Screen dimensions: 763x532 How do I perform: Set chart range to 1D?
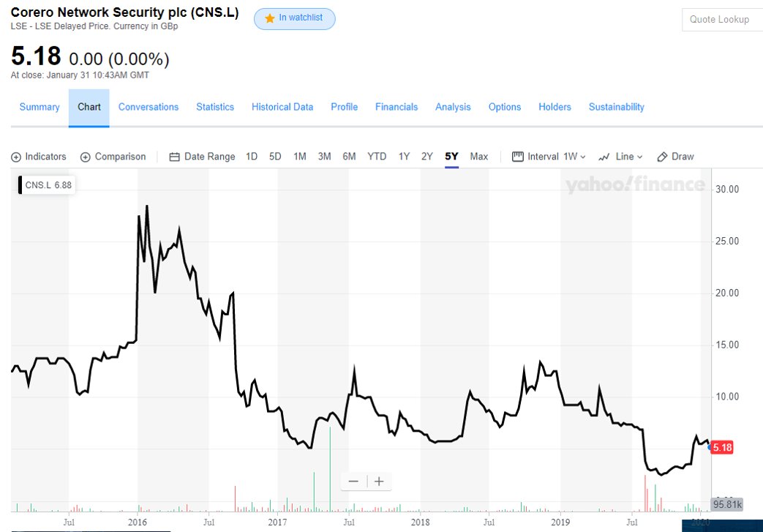click(x=252, y=157)
